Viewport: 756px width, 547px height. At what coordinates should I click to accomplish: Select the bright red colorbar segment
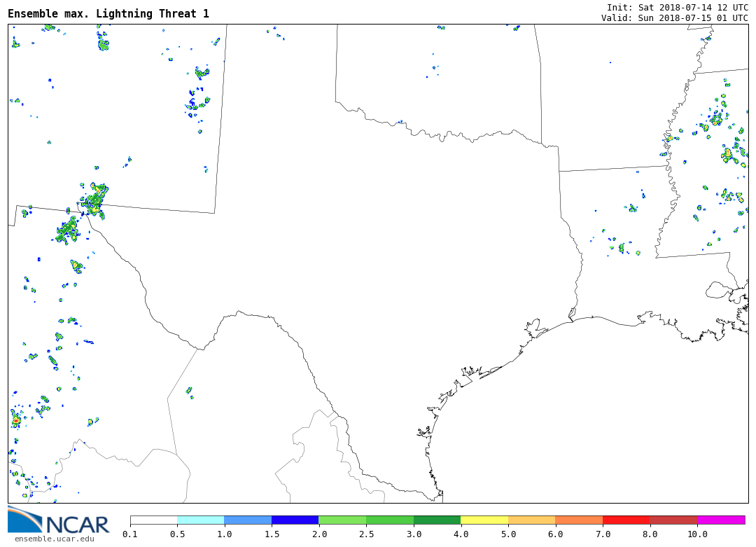click(626, 520)
